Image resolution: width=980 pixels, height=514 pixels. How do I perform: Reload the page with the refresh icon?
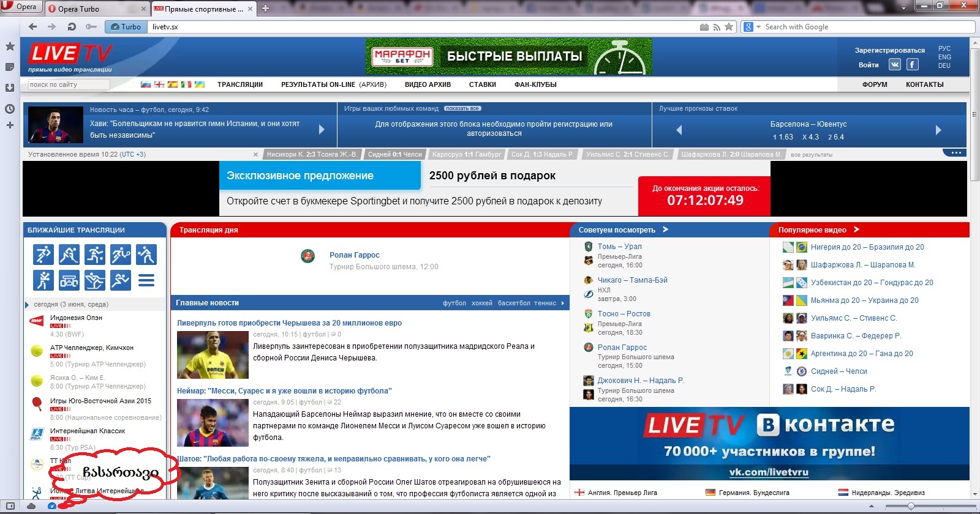pyautogui.click(x=72, y=27)
